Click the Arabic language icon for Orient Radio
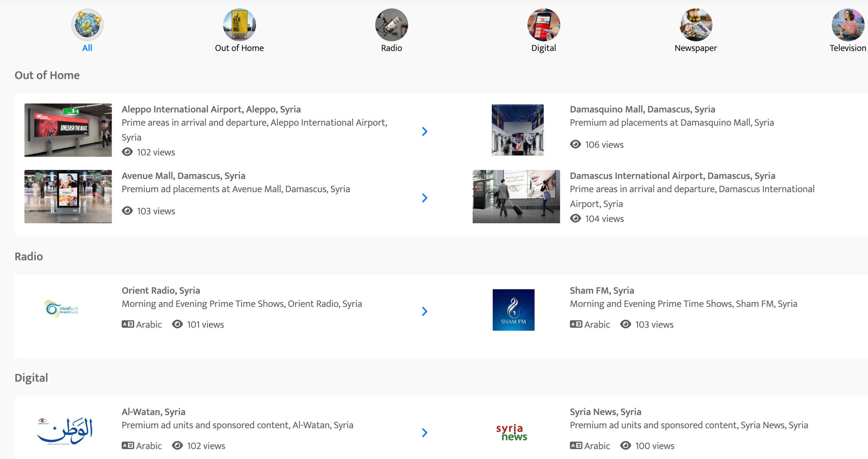 (128, 324)
